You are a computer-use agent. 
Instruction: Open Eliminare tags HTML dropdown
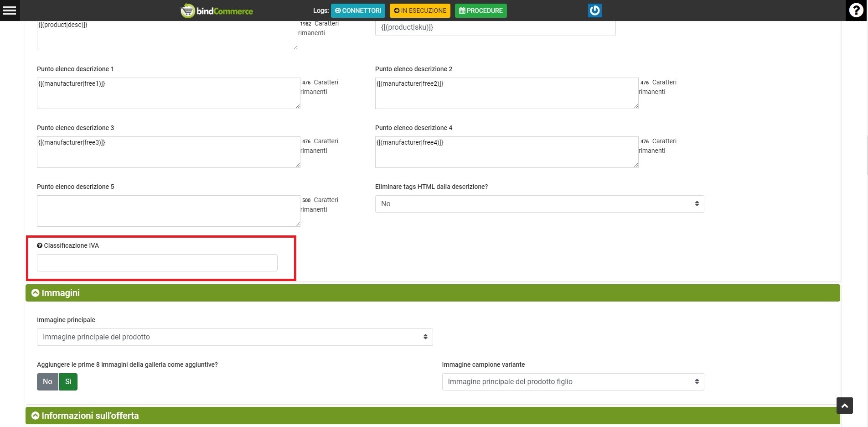tap(539, 204)
